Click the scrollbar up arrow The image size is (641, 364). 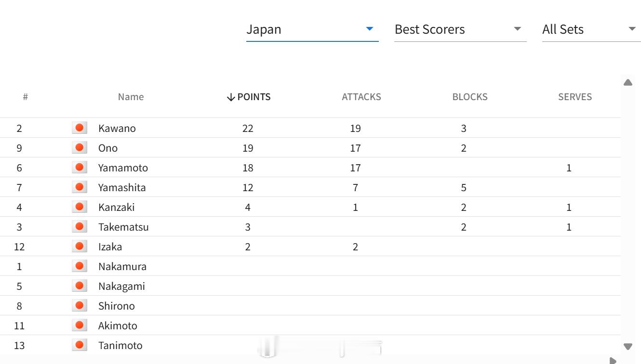pos(628,82)
